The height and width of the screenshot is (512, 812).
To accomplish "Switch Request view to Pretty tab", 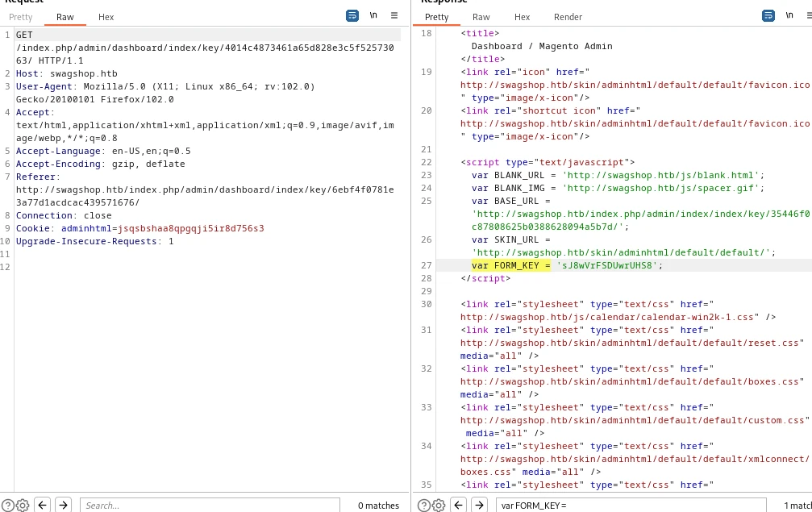I will tap(21, 17).
